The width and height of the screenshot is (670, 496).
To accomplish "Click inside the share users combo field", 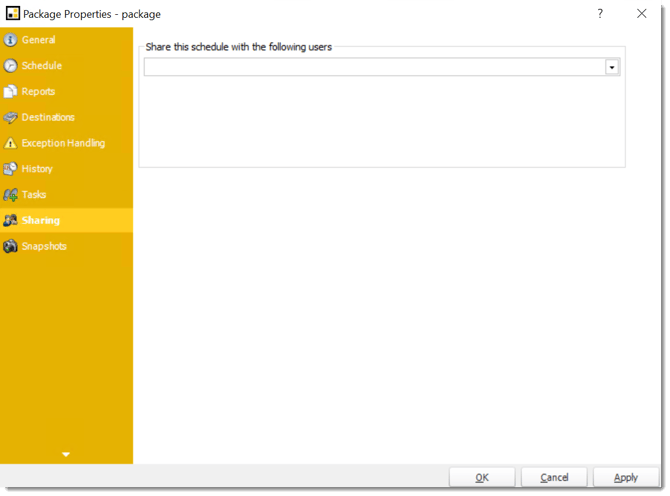I will [375, 67].
